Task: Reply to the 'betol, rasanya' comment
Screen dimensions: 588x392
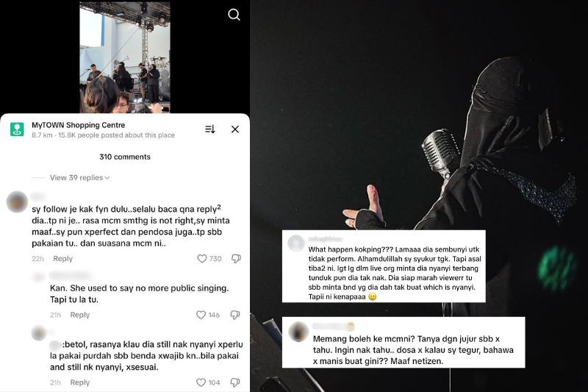Action: pyautogui.click(x=80, y=382)
